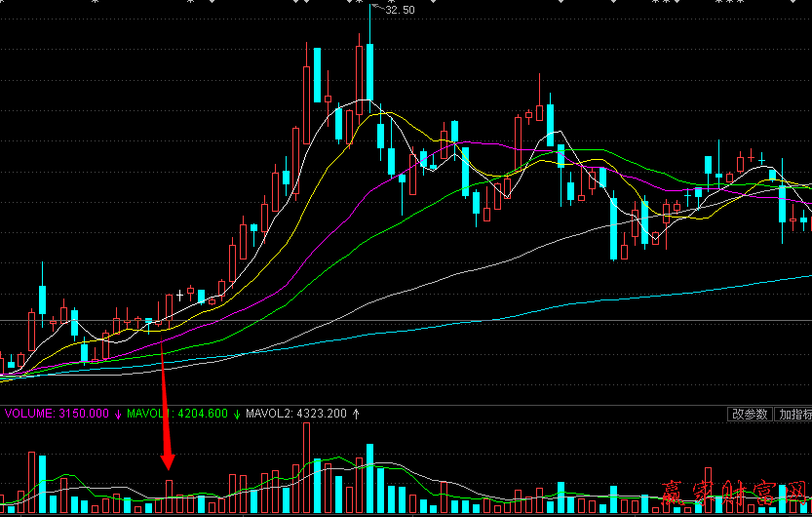Image resolution: width=812 pixels, height=517 pixels.
Task: Click the white up arrow after MAVOL2 value
Action: click(356, 414)
